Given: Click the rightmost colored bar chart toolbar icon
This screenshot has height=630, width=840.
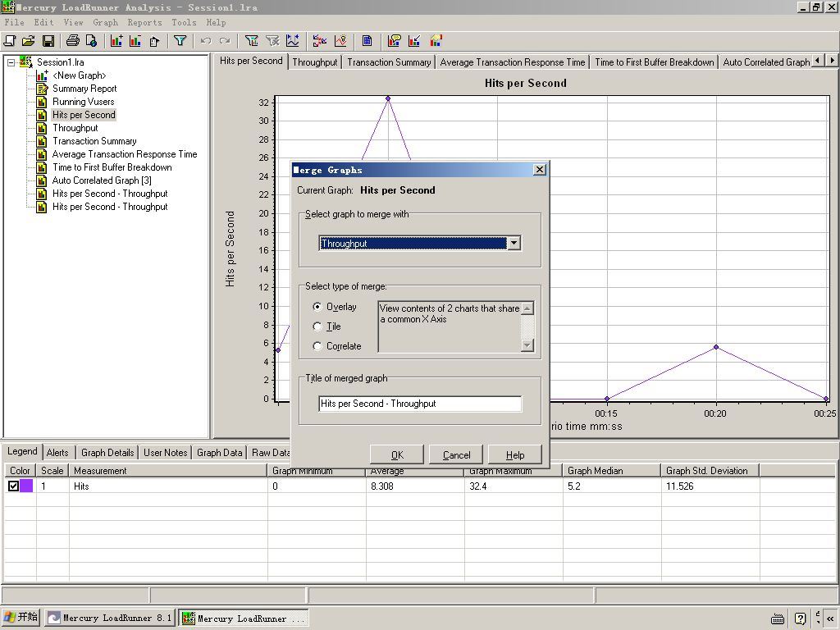Looking at the screenshot, I should 436,41.
